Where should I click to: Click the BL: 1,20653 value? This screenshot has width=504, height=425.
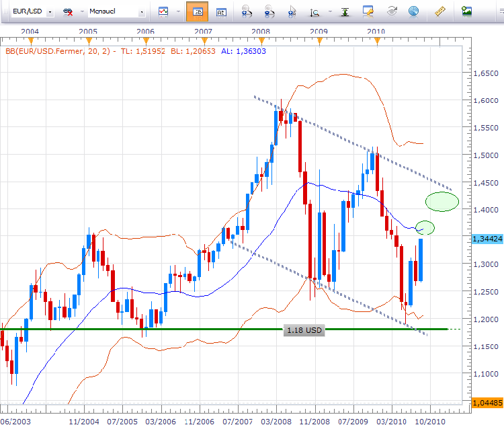[193, 51]
